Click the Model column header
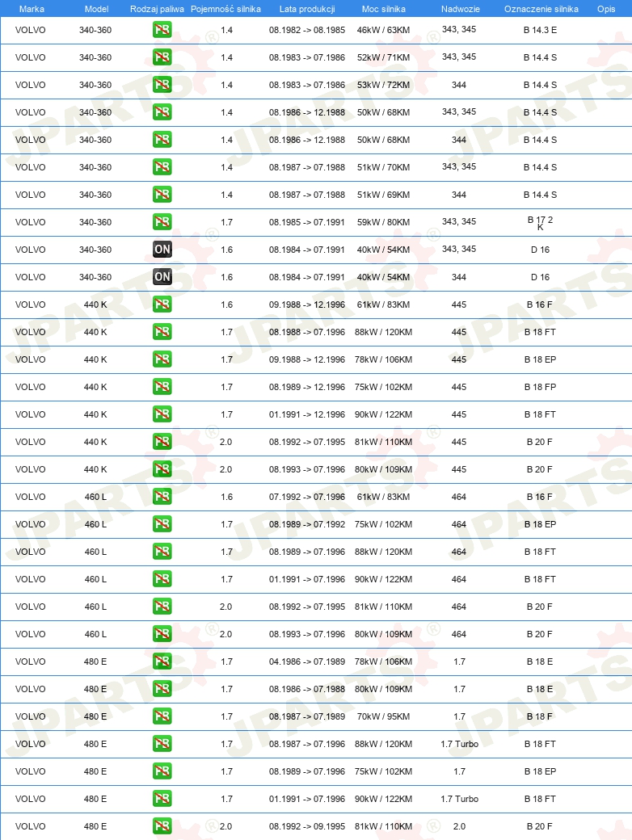 (x=96, y=9)
